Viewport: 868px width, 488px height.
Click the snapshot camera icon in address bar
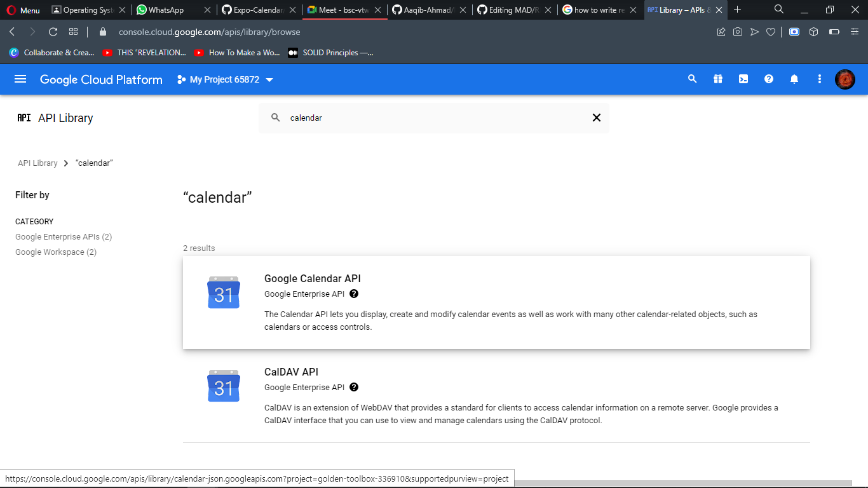pos(737,32)
